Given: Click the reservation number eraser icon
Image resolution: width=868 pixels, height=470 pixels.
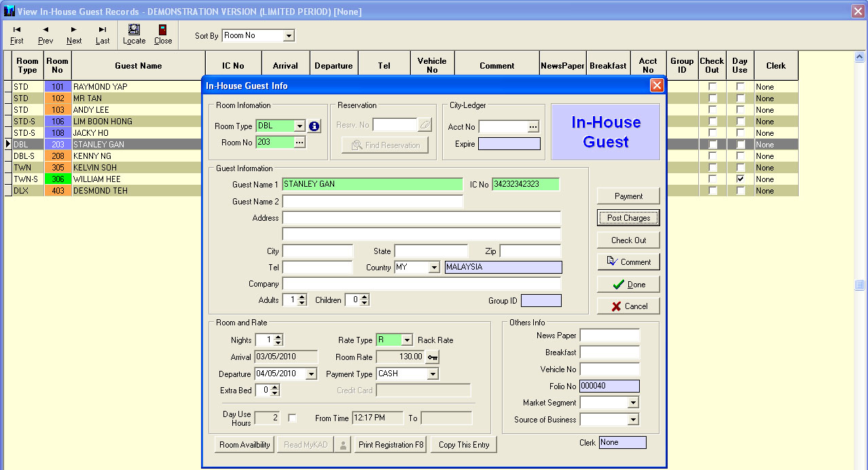Looking at the screenshot, I should click(424, 126).
